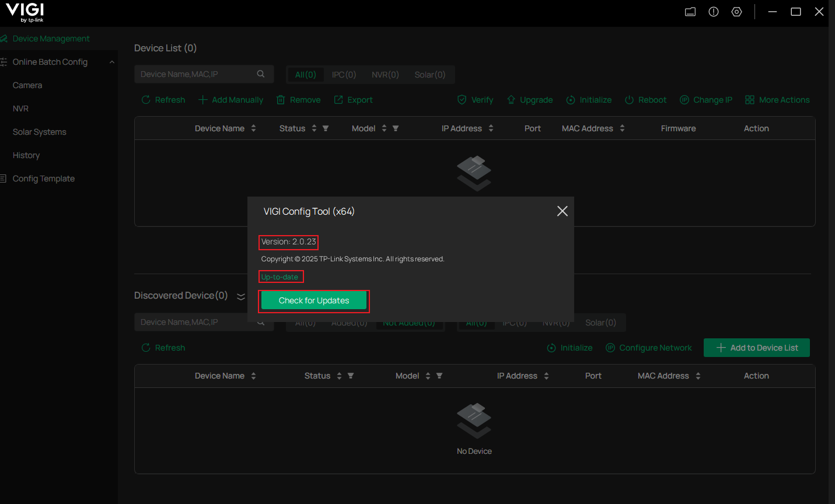Select the Solar(0) tab in Device List
This screenshot has height=504, width=835.
click(430, 75)
